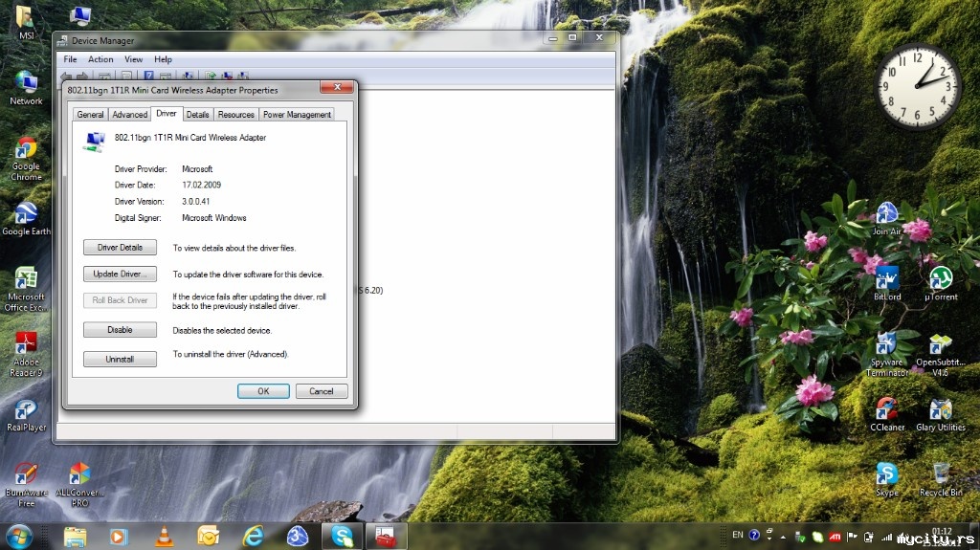The width and height of the screenshot is (980, 550).
Task: Open the File menu in Device Manager
Action: tap(70, 59)
